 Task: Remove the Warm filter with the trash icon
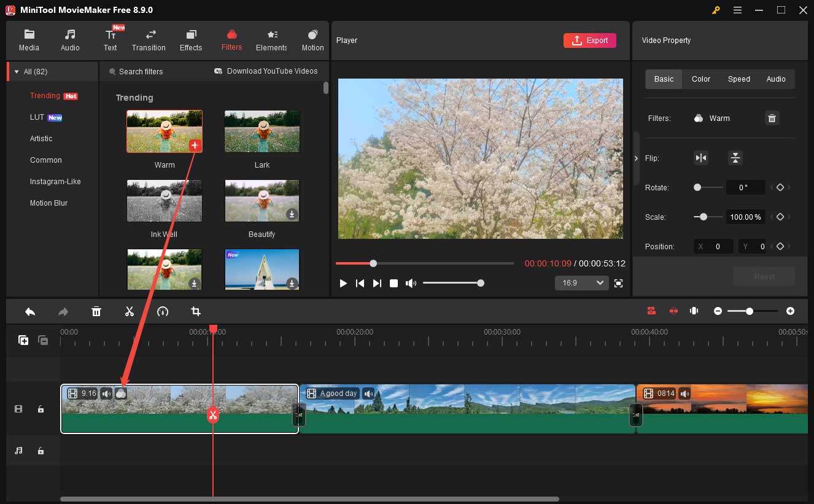pyautogui.click(x=772, y=118)
